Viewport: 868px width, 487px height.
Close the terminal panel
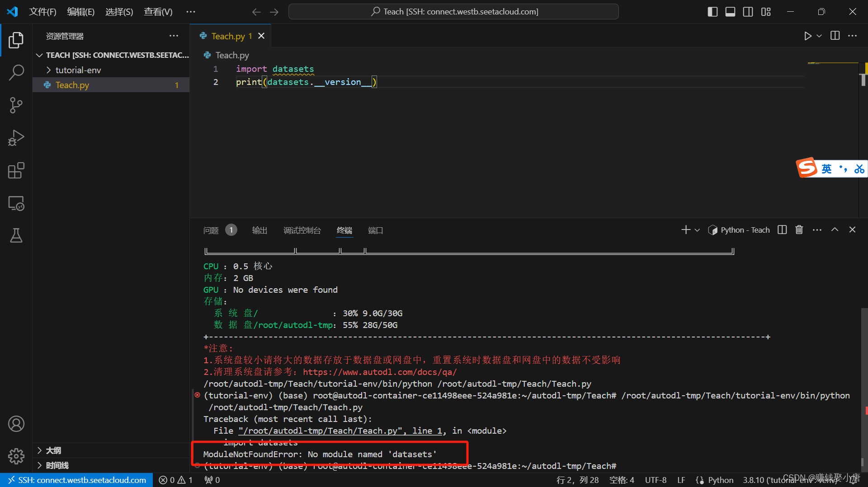coord(852,230)
